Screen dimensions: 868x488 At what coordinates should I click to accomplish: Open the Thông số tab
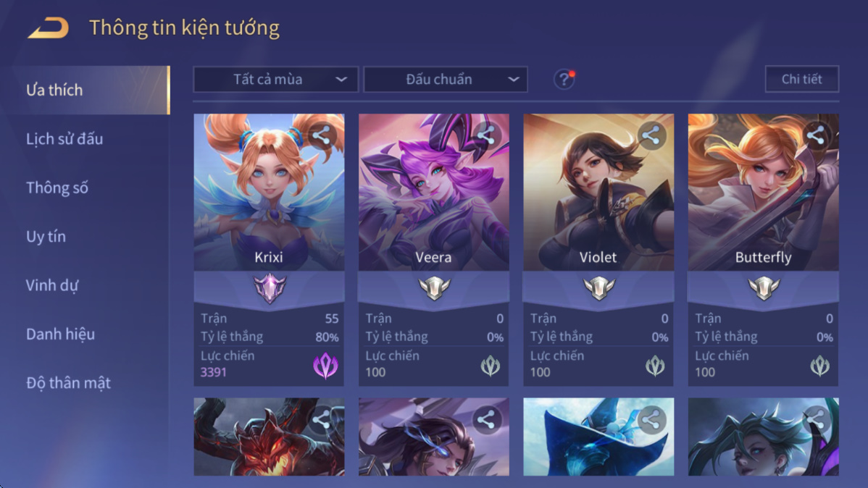pyautogui.click(x=57, y=188)
